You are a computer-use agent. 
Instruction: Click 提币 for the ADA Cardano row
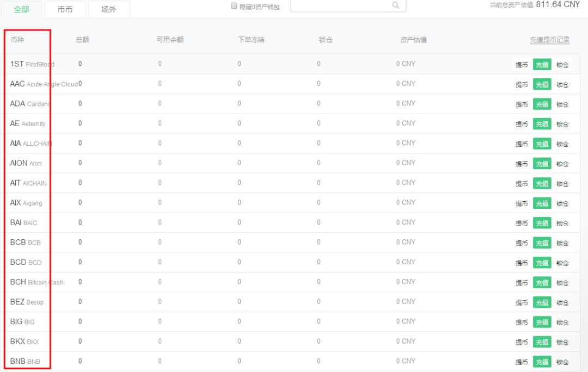click(522, 104)
